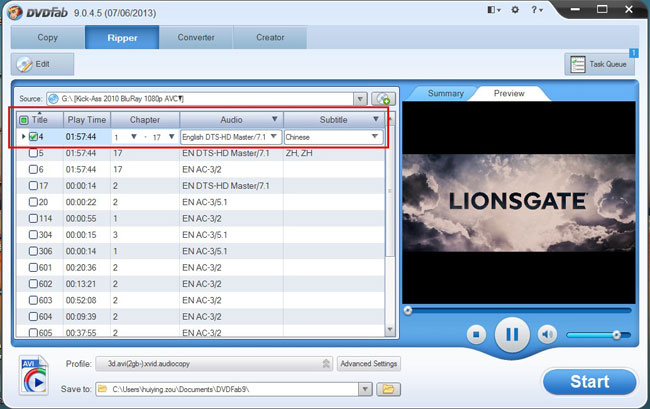Image resolution: width=650 pixels, height=409 pixels.
Task: Check title 601 checkbox
Action: click(x=33, y=267)
